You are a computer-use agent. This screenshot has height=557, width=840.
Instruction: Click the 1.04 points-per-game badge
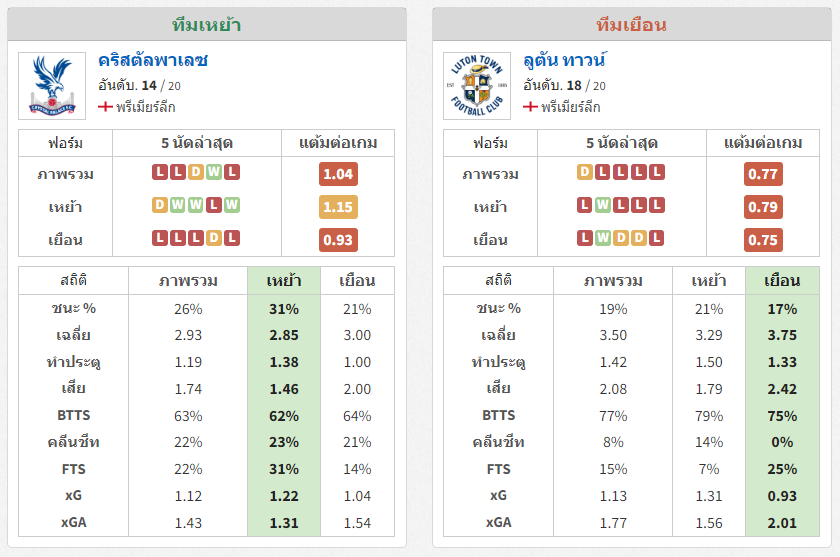338,174
